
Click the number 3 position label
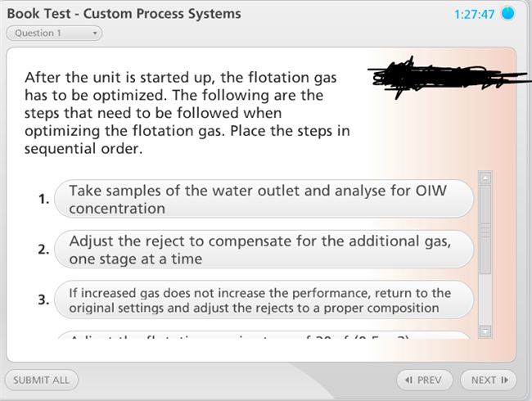click(x=43, y=300)
